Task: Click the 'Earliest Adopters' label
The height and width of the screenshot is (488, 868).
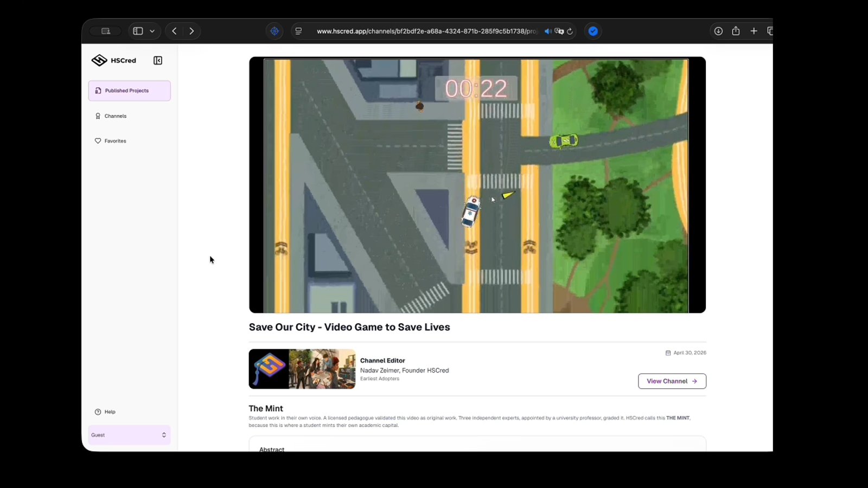Action: click(x=380, y=378)
